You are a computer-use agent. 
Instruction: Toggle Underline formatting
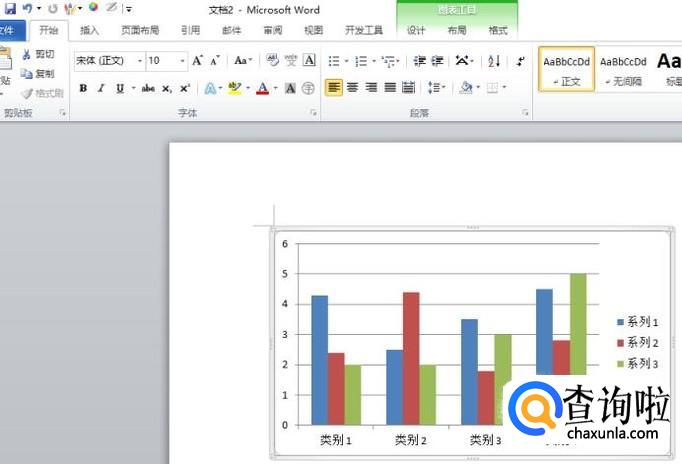(120, 88)
